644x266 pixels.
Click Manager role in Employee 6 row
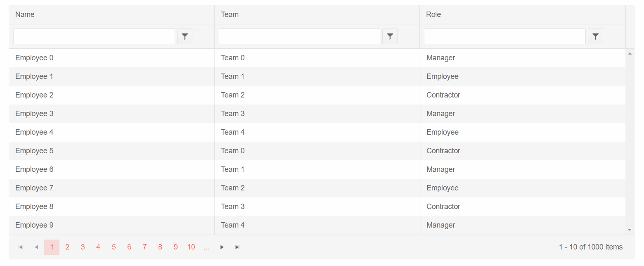[523, 169]
